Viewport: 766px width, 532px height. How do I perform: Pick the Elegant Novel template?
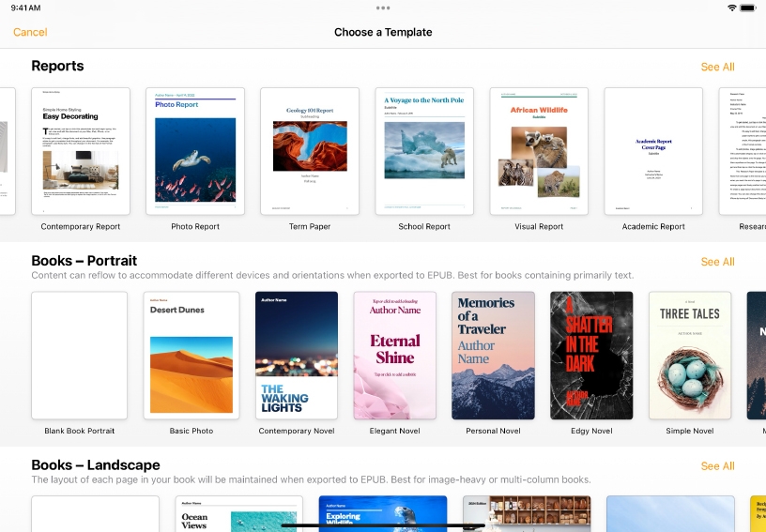tap(394, 355)
